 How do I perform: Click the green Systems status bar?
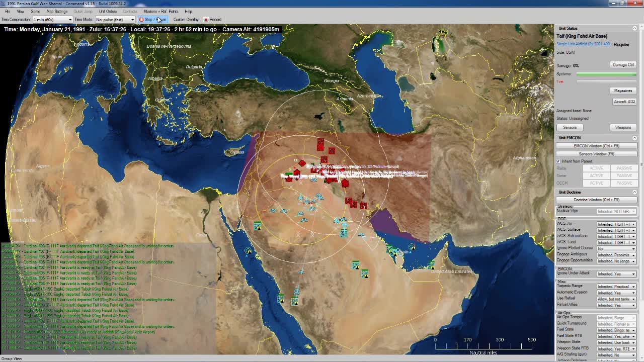tap(606, 74)
